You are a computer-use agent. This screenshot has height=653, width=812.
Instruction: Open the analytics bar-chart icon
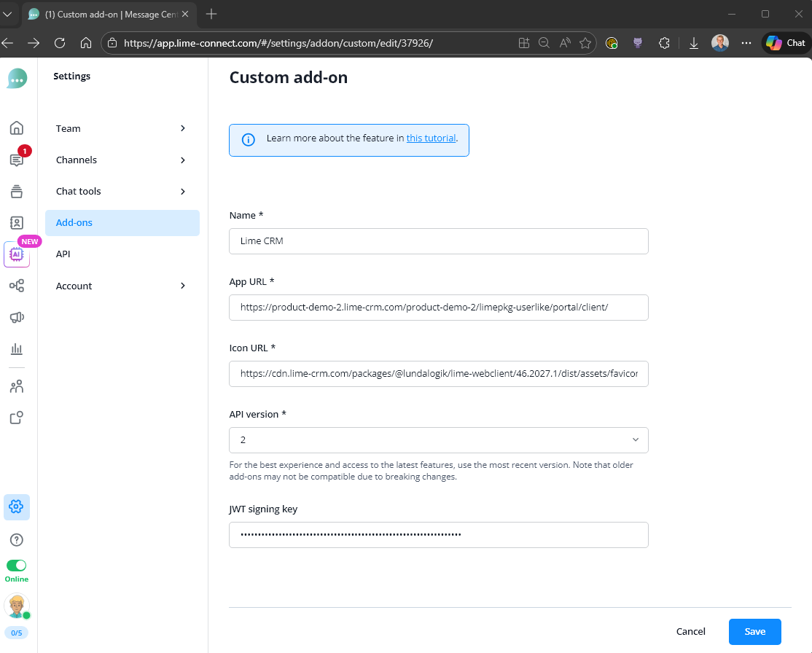click(16, 348)
